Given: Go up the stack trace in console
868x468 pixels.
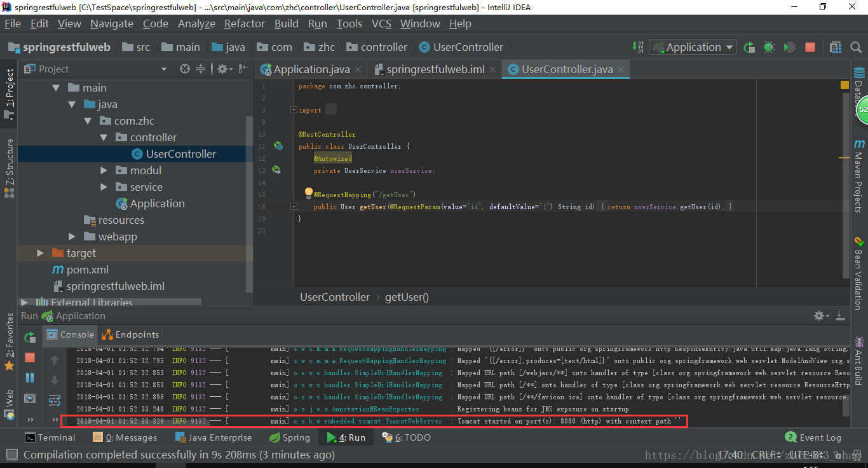Looking at the screenshot, I should pos(55,360).
